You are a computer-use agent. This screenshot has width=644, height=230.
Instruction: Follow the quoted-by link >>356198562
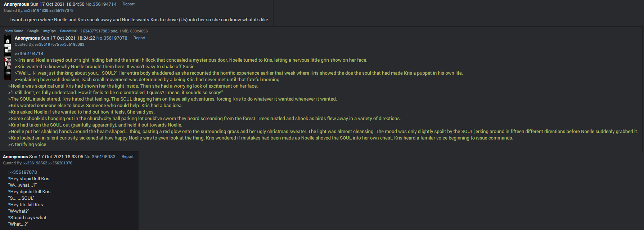coord(35,163)
